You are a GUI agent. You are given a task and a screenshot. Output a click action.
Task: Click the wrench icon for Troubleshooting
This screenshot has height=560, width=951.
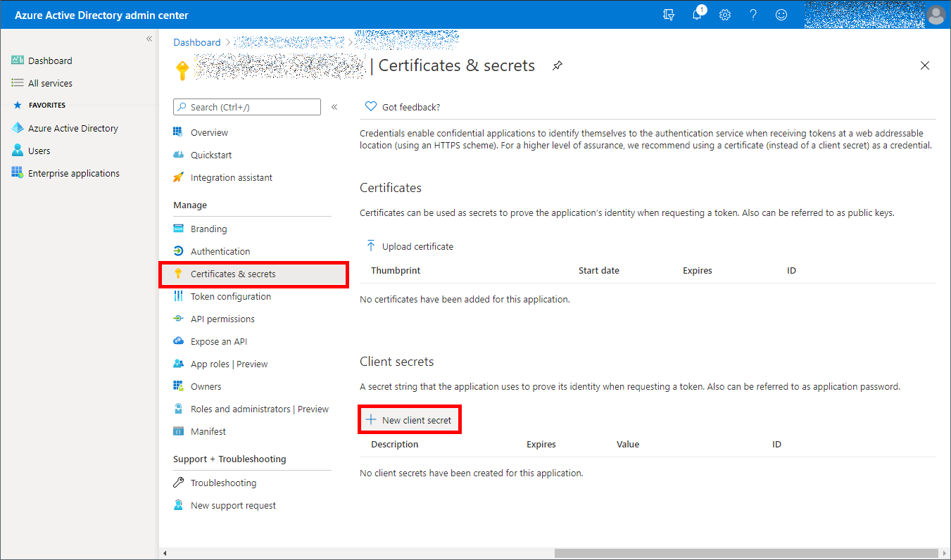[x=178, y=483]
